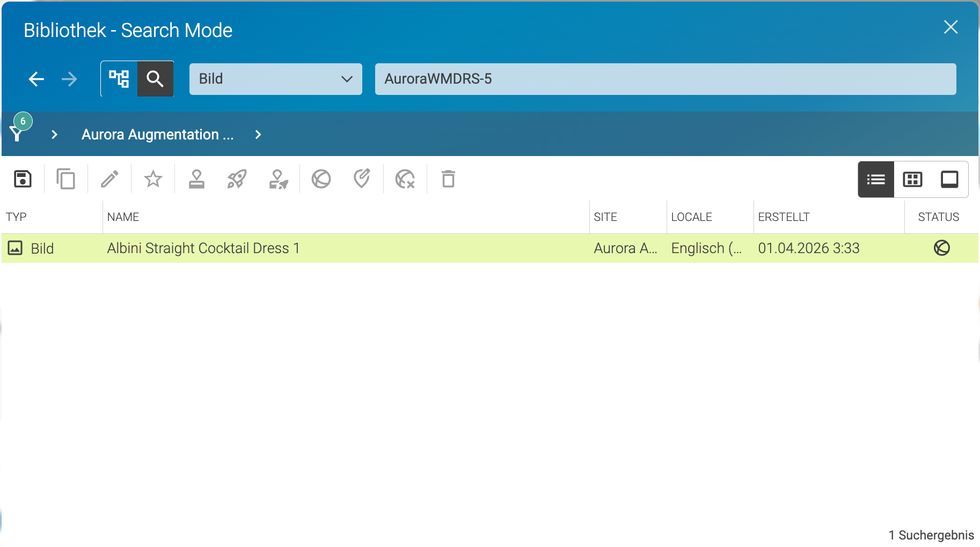This screenshot has height=547, width=980.
Task: Click the pencil edit icon
Action: 109,179
